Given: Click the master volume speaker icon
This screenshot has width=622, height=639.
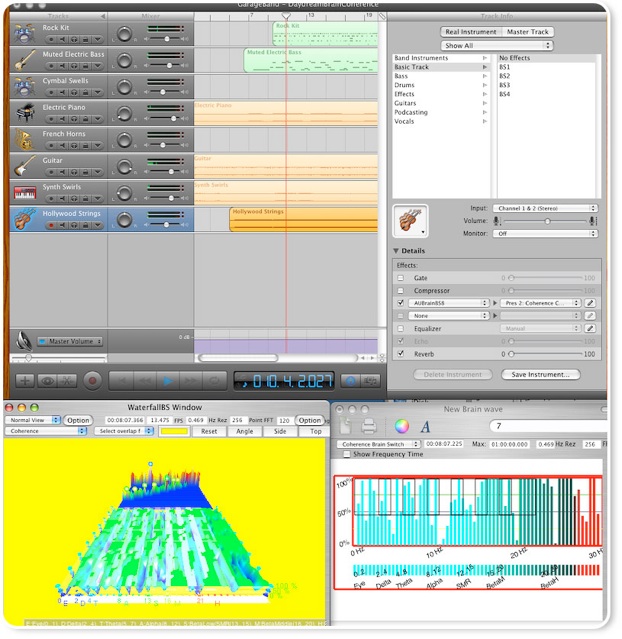Looking at the screenshot, I should (x=24, y=341).
